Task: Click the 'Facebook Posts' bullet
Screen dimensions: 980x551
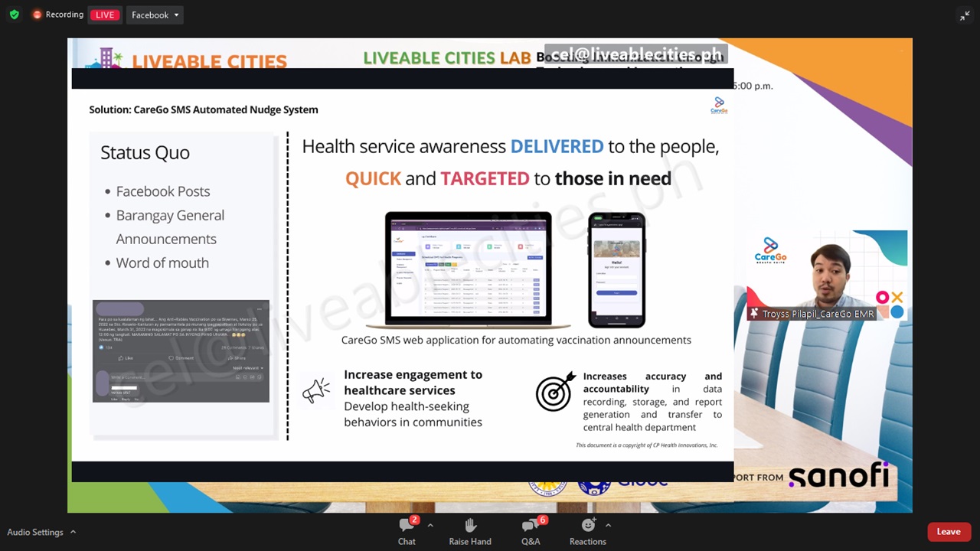Action: [x=162, y=191]
